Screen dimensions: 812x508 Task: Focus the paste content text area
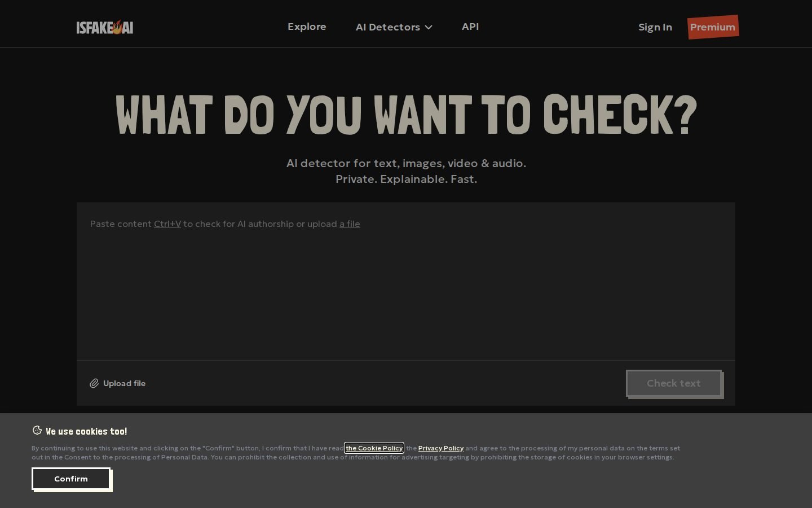click(x=406, y=282)
